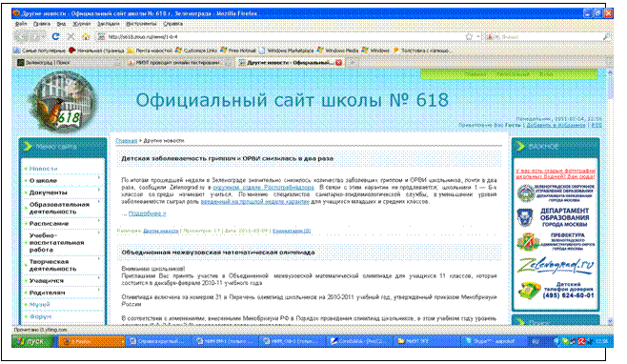Image resolution: width=627 pixels, height=364 pixels.
Task: Open the Справка menu
Action: pyautogui.click(x=172, y=24)
